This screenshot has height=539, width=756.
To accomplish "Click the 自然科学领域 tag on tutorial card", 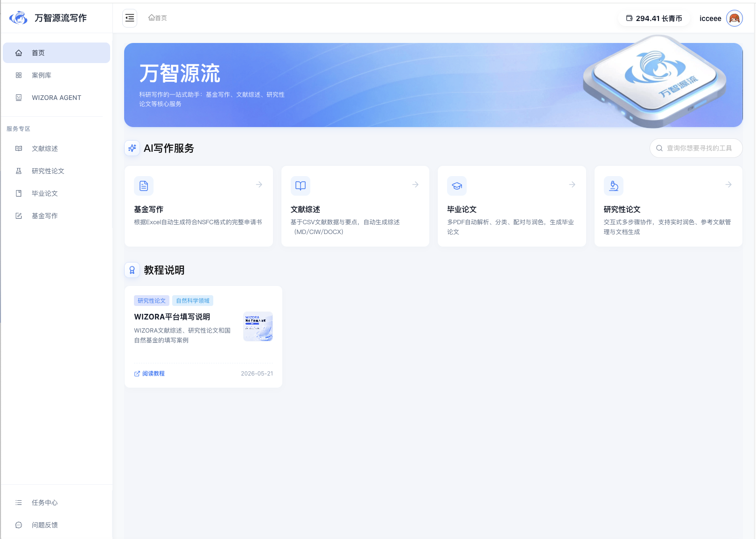I will [x=193, y=301].
